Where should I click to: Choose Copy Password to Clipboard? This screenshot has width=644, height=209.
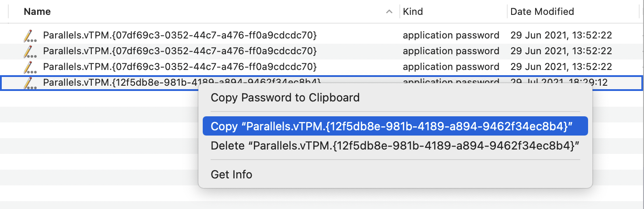click(x=285, y=98)
